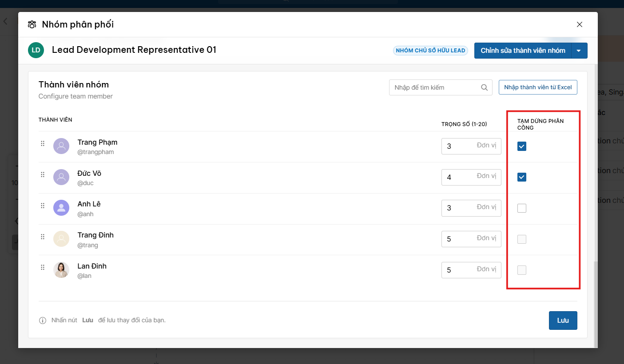The width and height of the screenshot is (624, 364).
Task: Click the drag handle beside Lan Đinh
Action: pyautogui.click(x=43, y=267)
